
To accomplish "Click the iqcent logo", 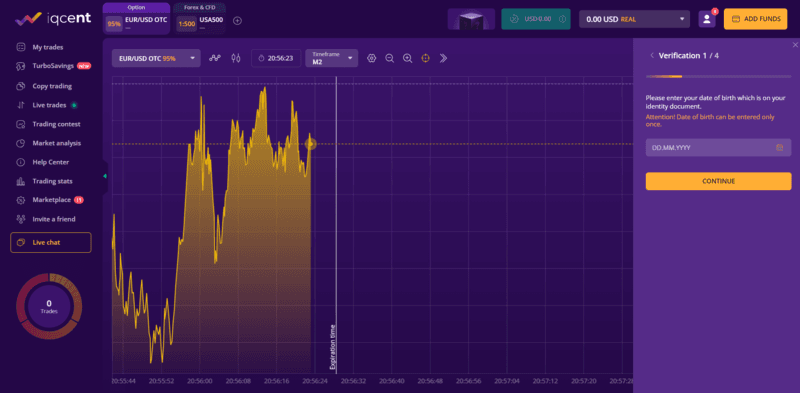I will pyautogui.click(x=53, y=19).
